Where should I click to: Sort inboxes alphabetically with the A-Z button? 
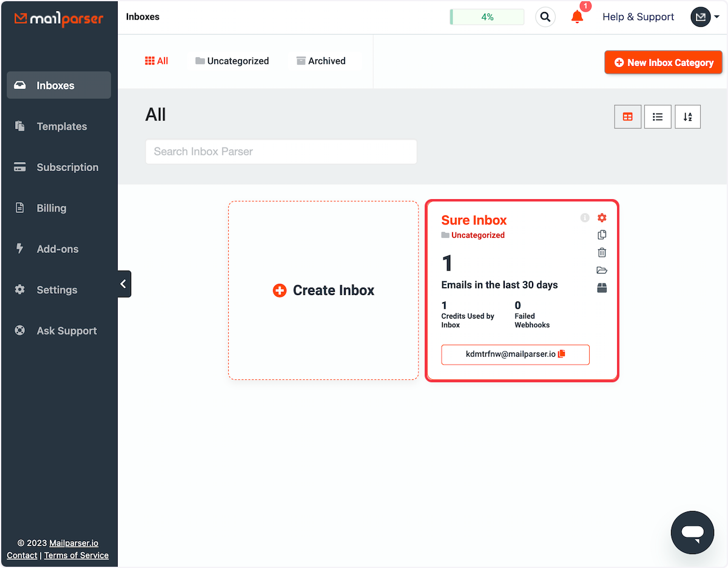(x=687, y=117)
